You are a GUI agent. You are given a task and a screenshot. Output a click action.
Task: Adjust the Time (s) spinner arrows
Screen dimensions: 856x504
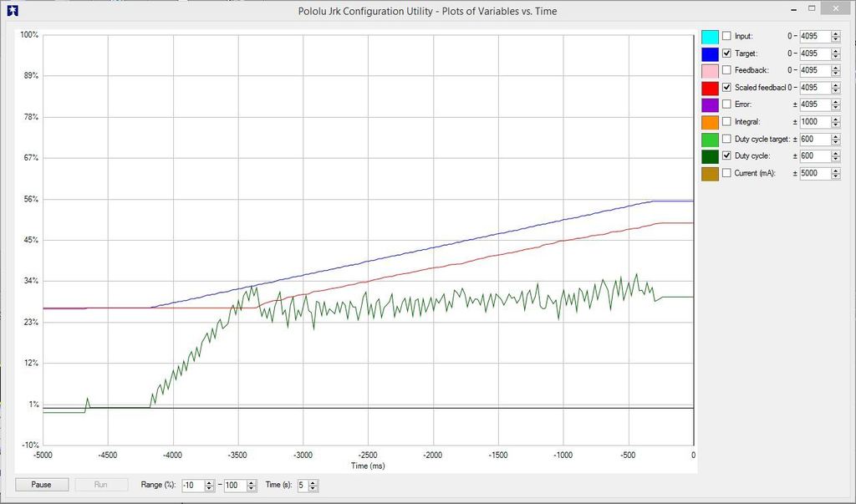point(313,486)
